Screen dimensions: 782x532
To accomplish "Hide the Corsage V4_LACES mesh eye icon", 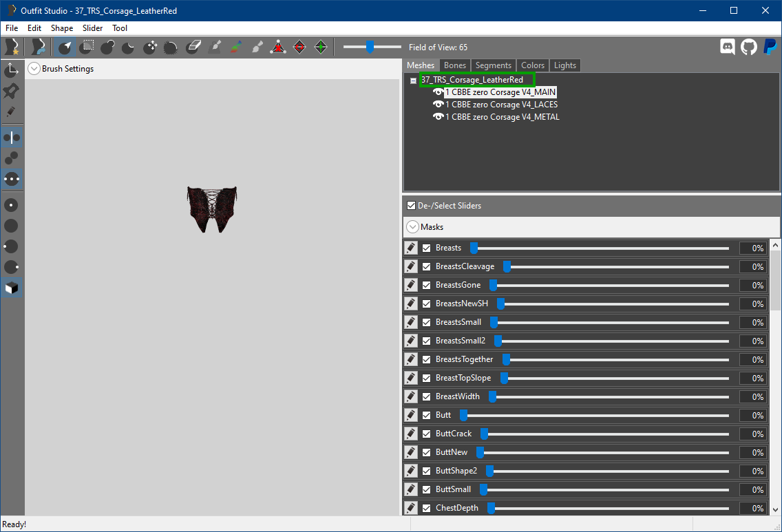I will pos(438,104).
